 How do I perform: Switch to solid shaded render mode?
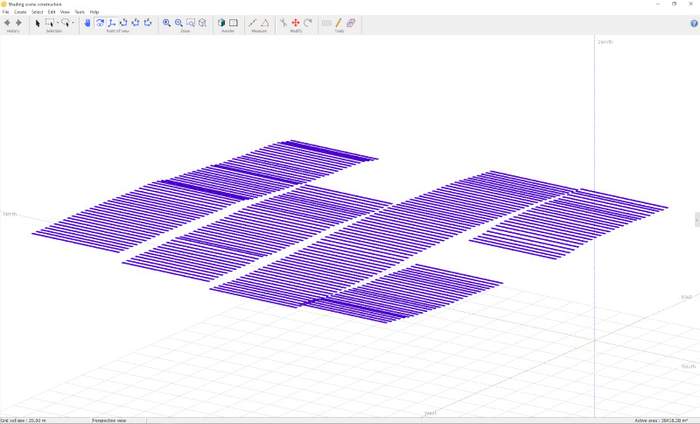221,23
